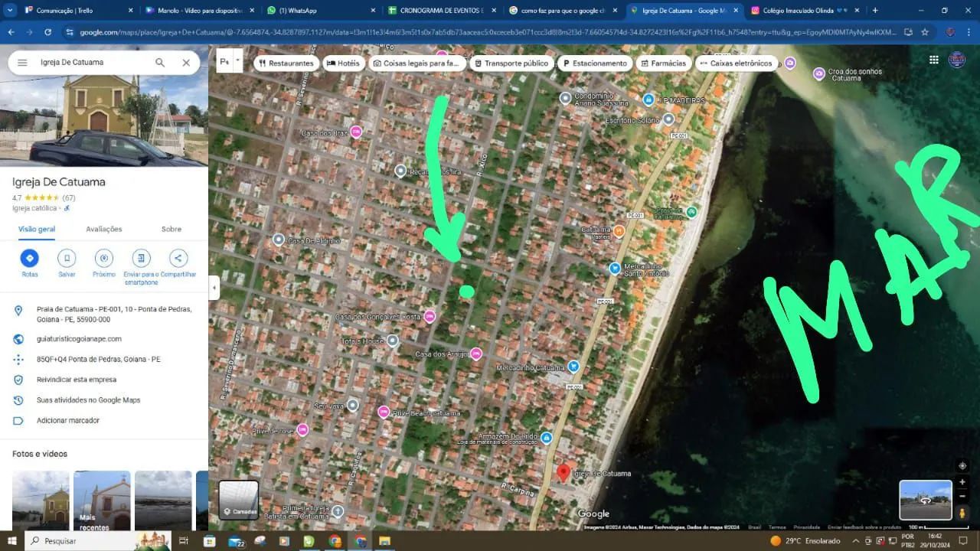The image size is (980, 551).
Task: Click the Tota's House map pin
Action: click(393, 340)
